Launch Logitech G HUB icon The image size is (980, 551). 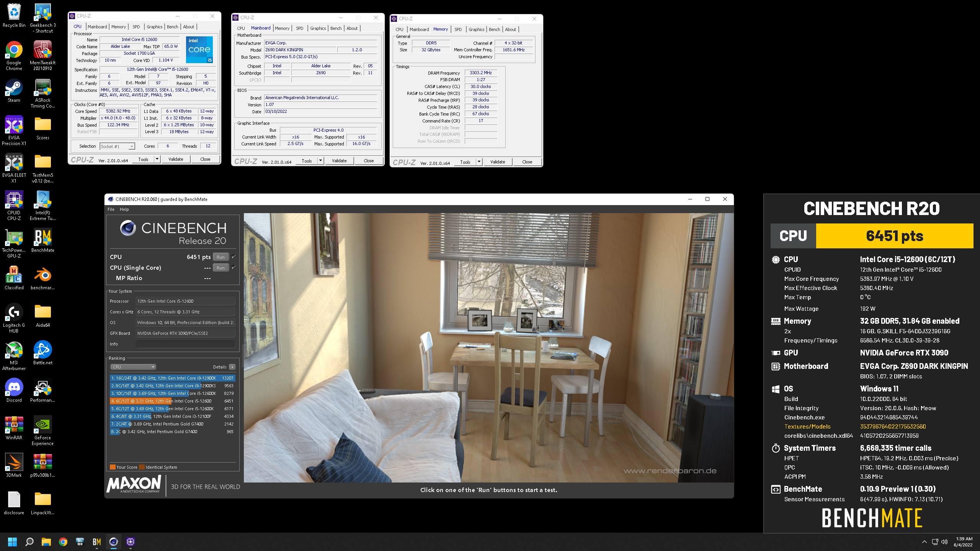[14, 318]
